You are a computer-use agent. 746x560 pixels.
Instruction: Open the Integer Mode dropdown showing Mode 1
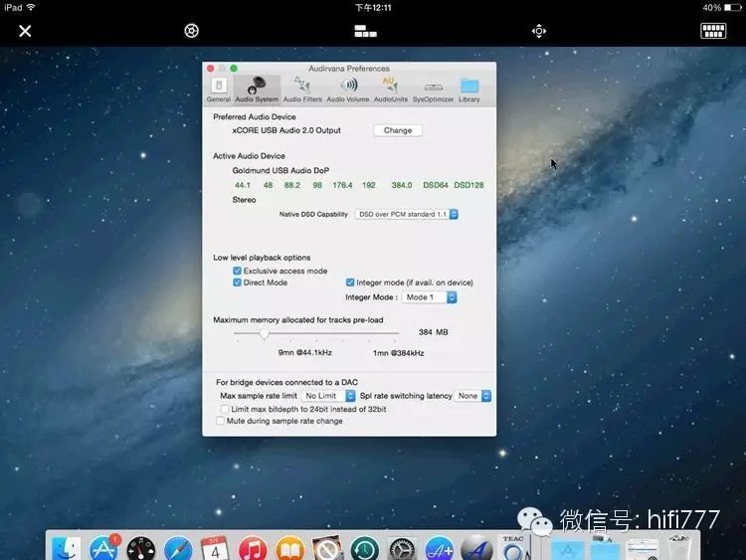tap(430, 297)
